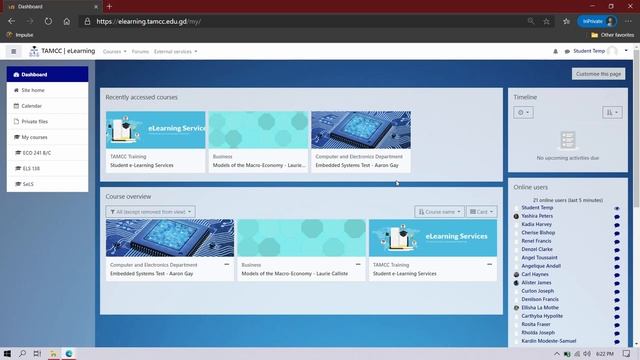Click the site lock padlock icon
The width and height of the screenshot is (640, 360).
(87, 21)
